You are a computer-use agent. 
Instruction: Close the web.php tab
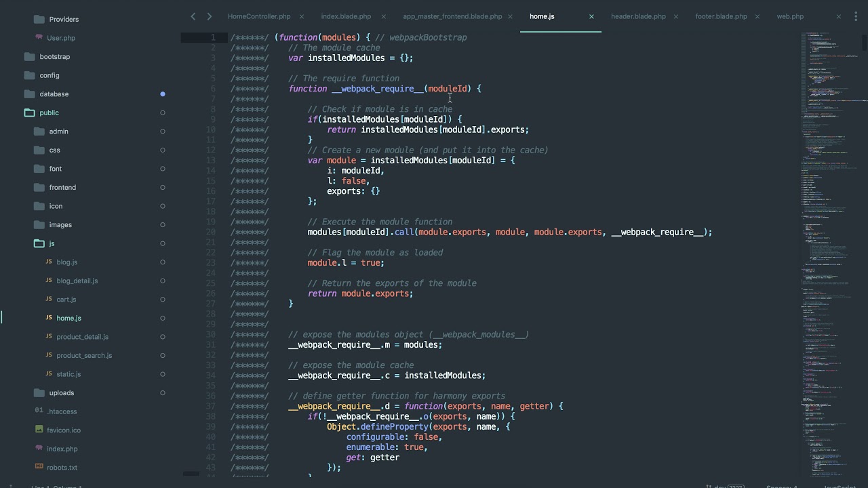tap(839, 16)
